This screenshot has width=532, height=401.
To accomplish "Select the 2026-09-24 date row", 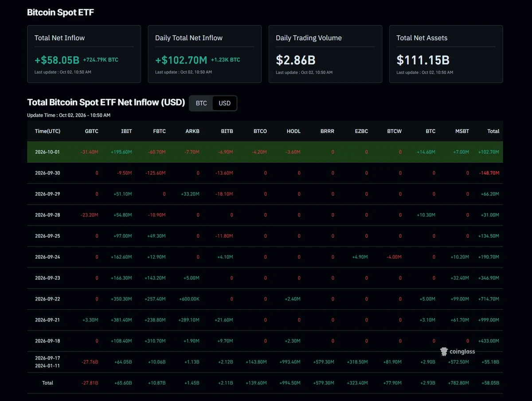I will point(265,257).
